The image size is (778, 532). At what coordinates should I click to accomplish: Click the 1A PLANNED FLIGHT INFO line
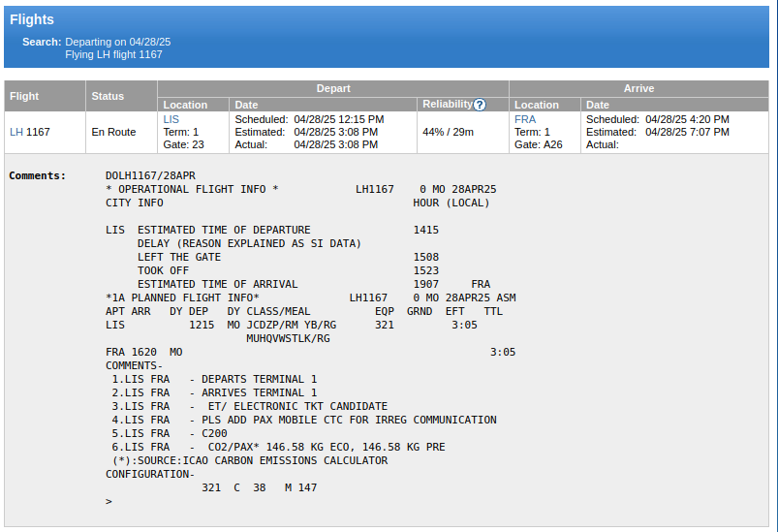click(311, 297)
